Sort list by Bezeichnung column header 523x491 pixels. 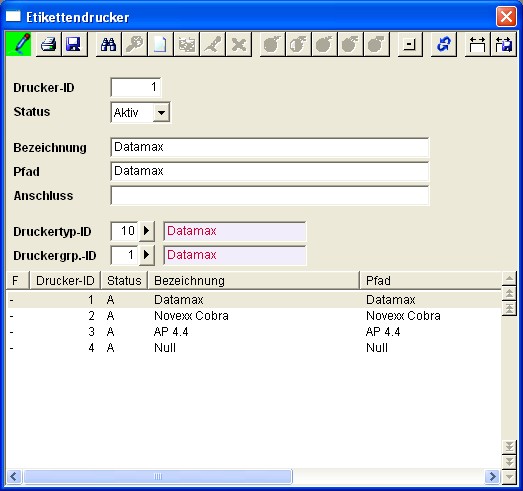253,281
